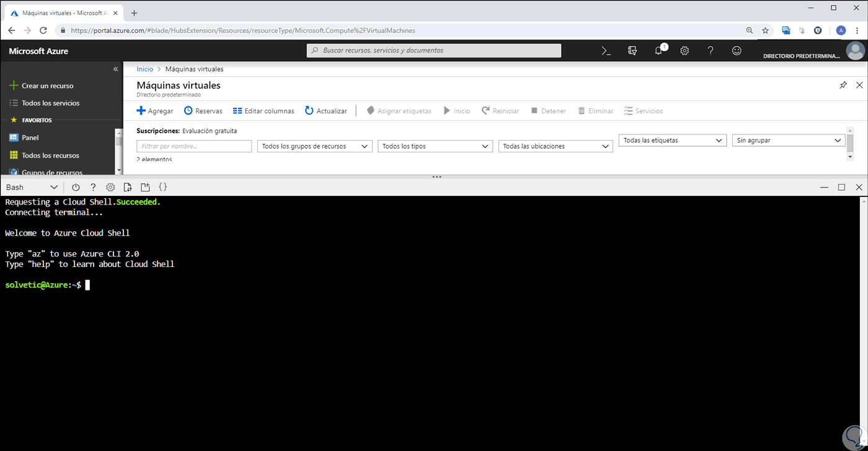Open Cloud Shell help icon

coord(93,187)
